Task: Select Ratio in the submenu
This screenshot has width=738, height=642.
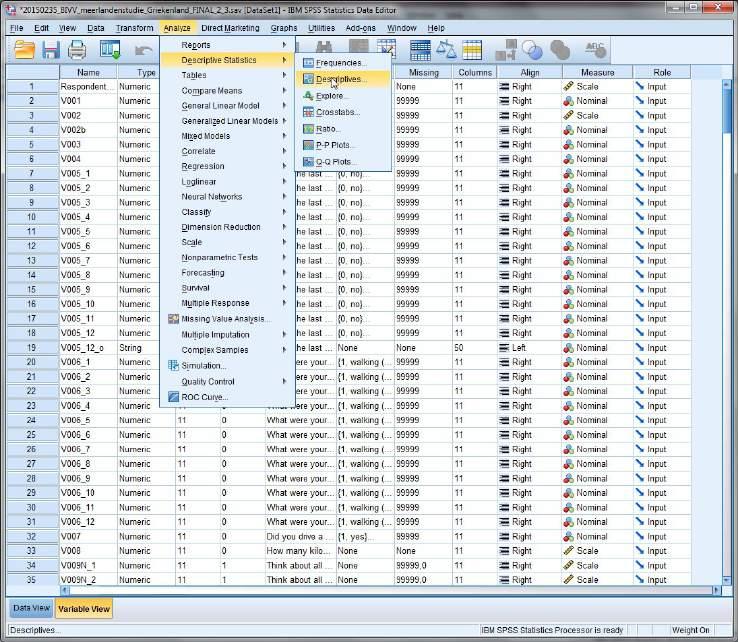Action: point(344,128)
